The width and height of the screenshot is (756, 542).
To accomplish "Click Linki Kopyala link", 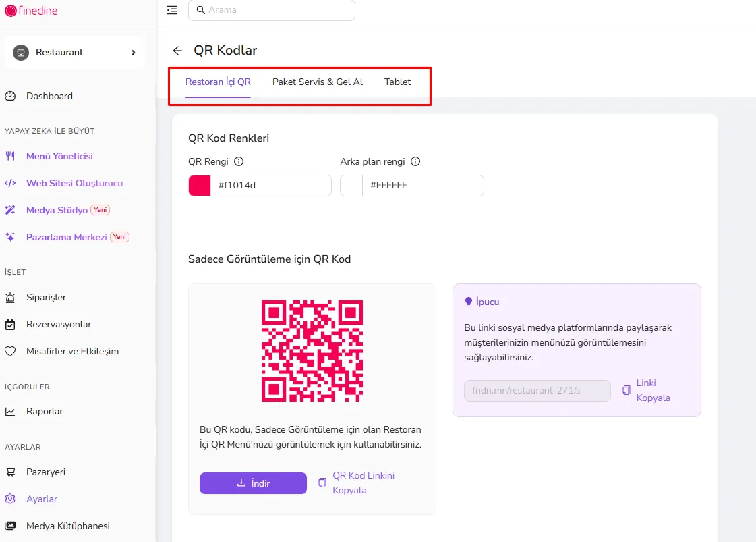I will pyautogui.click(x=653, y=390).
